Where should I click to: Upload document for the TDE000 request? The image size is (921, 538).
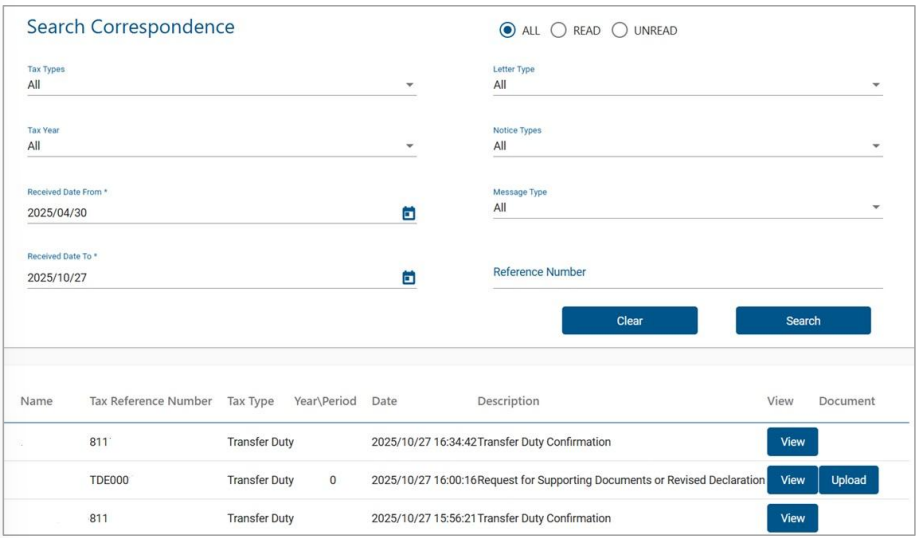[849, 480]
